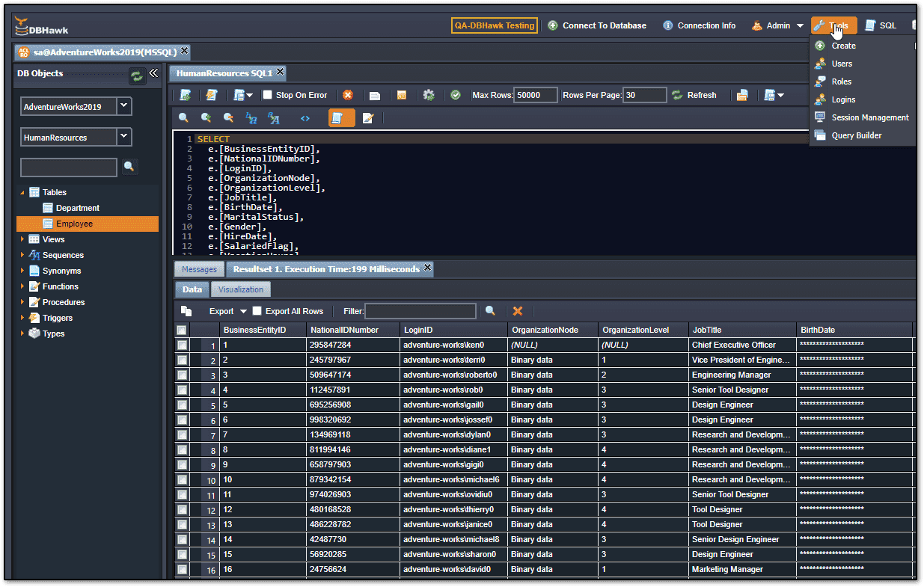Click the copy icon left of Export
This screenshot has width=924, height=587.
[x=186, y=311]
